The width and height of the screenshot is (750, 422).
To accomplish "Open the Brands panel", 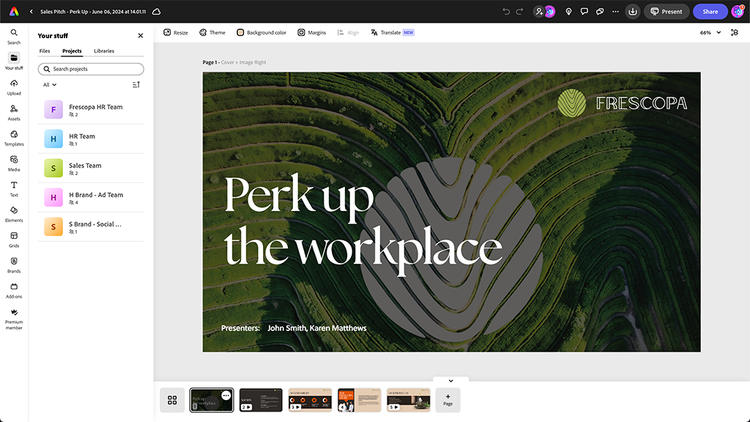I will (14, 262).
